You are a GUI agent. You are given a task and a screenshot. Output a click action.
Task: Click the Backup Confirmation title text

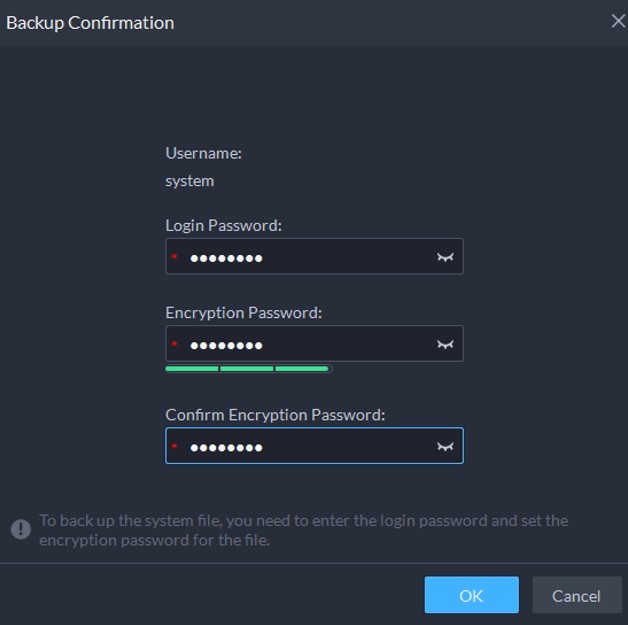[x=90, y=22]
